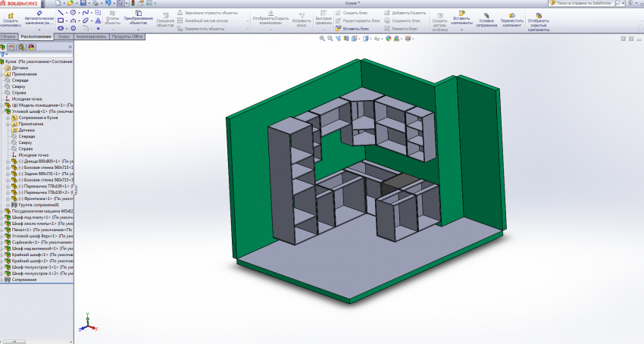Toggle the Select cursor tool

120,3
